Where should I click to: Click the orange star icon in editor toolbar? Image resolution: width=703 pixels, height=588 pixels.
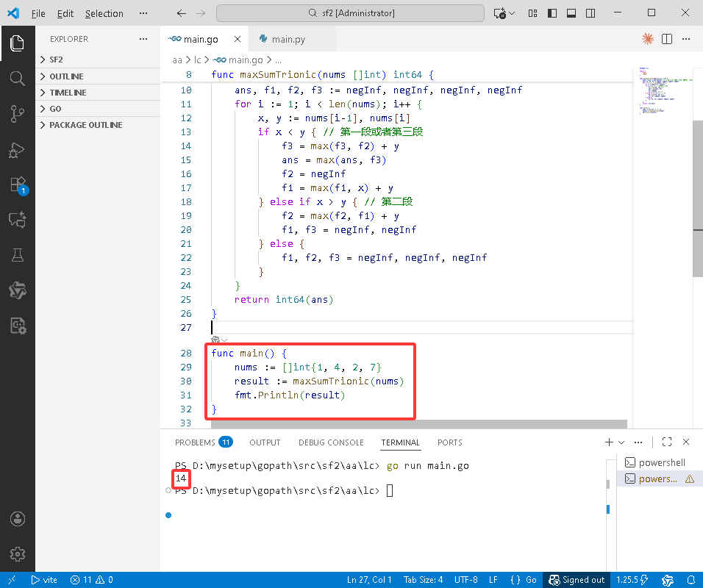[x=647, y=39]
